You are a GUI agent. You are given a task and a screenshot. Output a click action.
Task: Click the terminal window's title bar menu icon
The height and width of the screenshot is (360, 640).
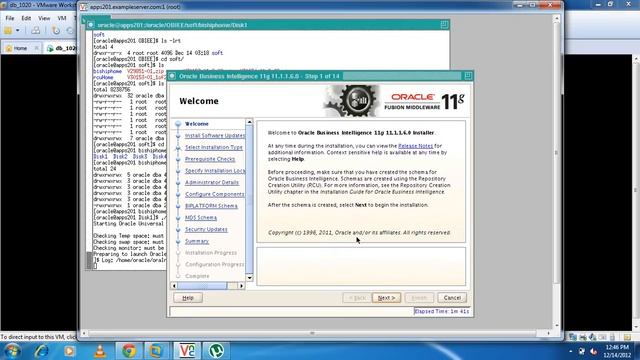(x=91, y=25)
